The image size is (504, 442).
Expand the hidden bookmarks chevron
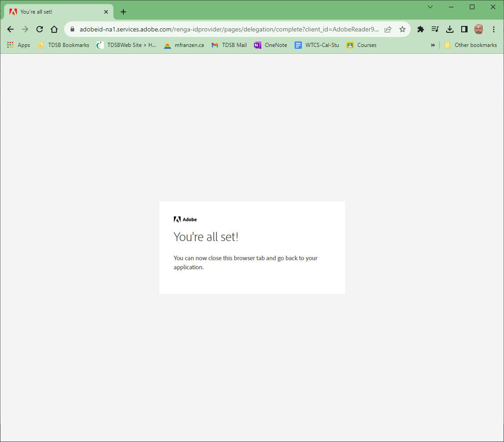433,45
